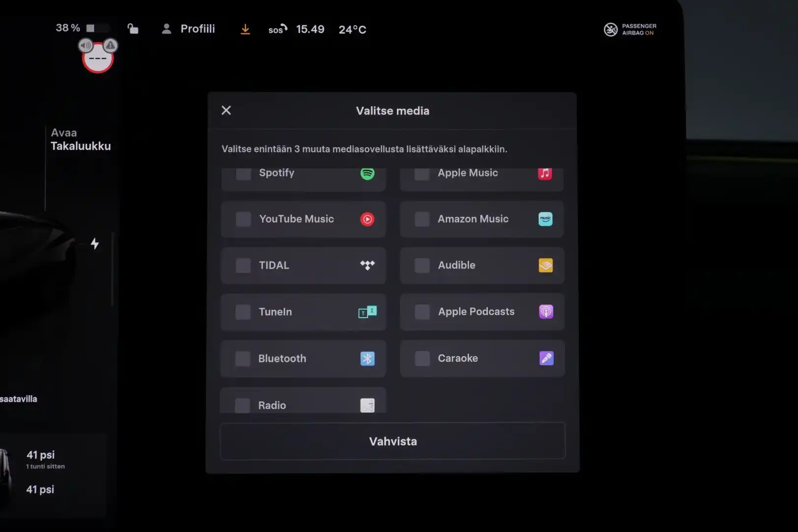Screen dimensions: 798x532
Task: Click the Radio icon
Action: [x=367, y=405]
